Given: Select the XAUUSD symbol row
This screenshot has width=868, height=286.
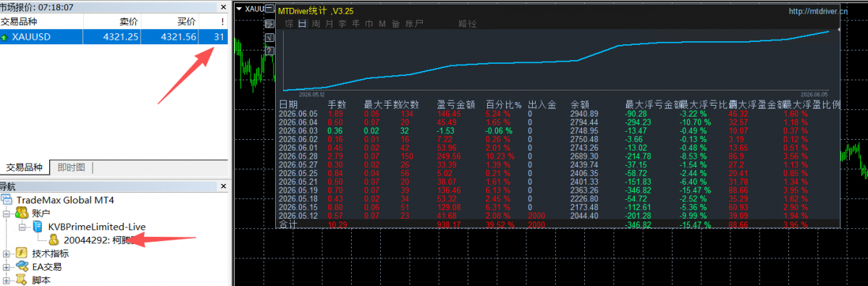Looking at the screenshot, I should pos(114,37).
